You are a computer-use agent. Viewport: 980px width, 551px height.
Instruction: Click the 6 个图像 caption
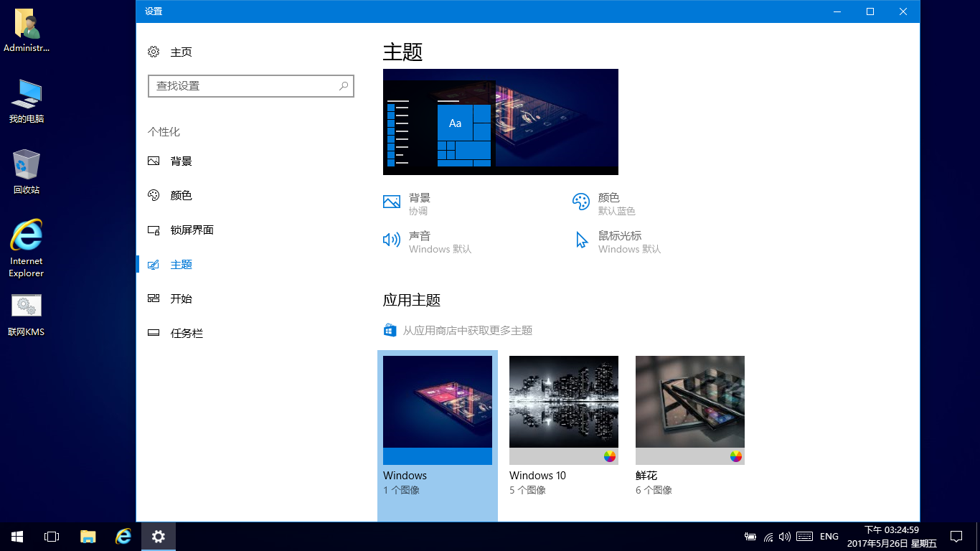click(x=654, y=490)
